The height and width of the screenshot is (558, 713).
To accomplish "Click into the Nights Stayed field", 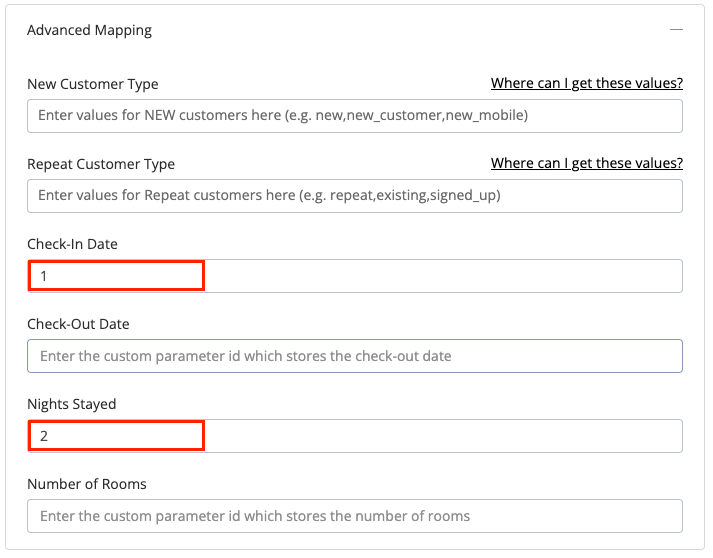I will pyautogui.click(x=355, y=436).
